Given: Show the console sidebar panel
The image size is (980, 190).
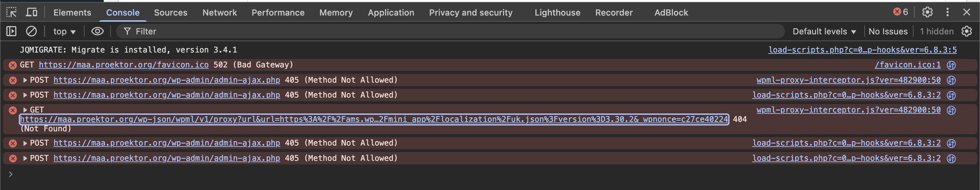Looking at the screenshot, I should coord(11,31).
